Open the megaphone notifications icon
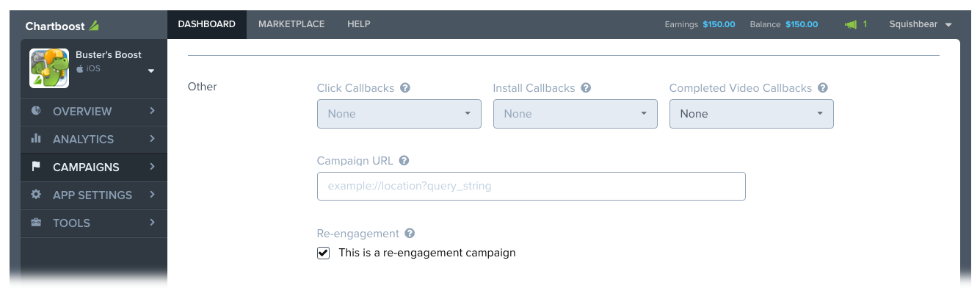 pos(851,24)
